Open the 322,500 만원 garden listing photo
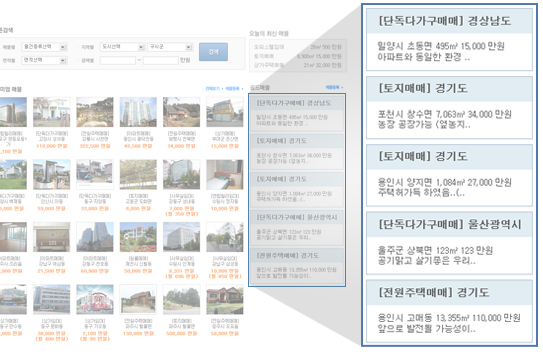Screen dimensions: 543x362 [95, 112]
